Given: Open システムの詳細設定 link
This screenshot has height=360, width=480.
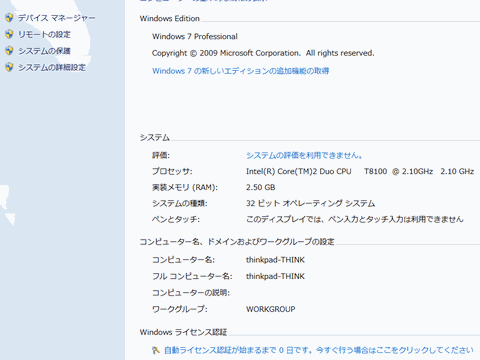Looking at the screenshot, I should 52,67.
